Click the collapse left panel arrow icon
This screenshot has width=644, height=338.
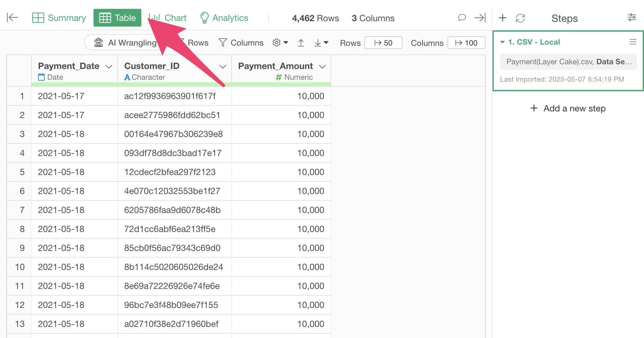tap(12, 18)
